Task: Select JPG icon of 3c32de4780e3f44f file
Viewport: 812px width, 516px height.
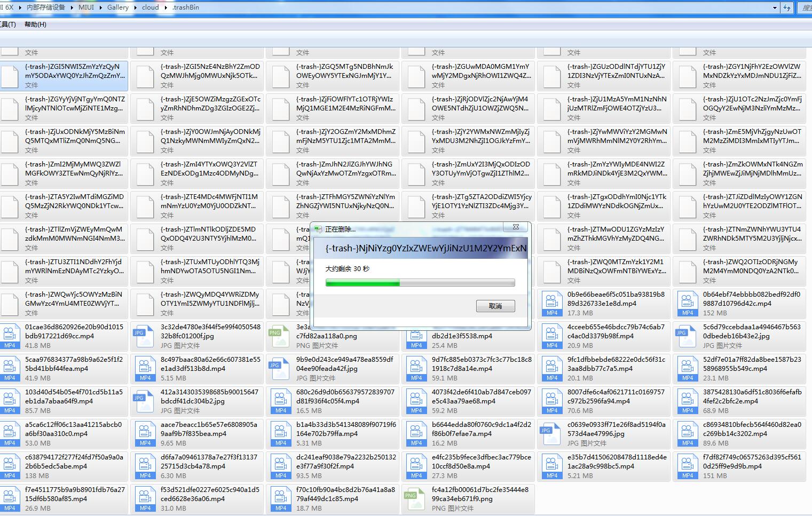Action: (x=145, y=337)
